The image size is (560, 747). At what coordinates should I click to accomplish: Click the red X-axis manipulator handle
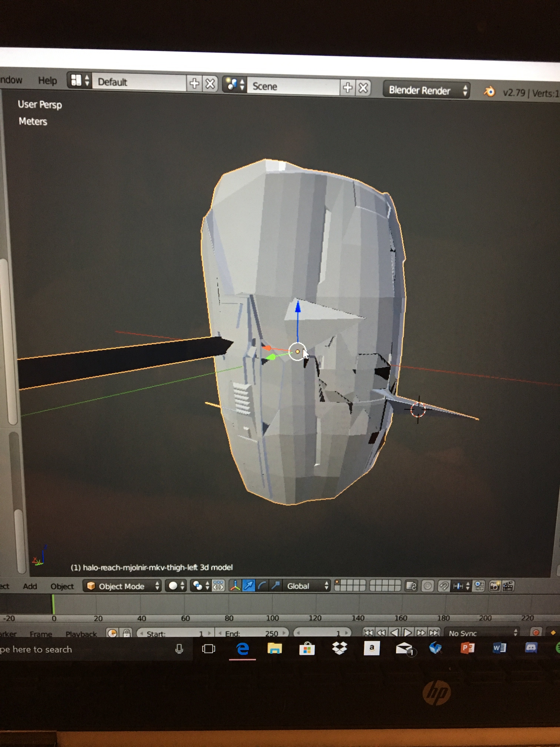(267, 348)
